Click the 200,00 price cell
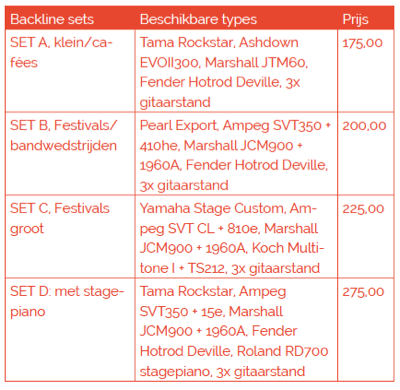Screen dimensions: 400x390 pos(366,154)
